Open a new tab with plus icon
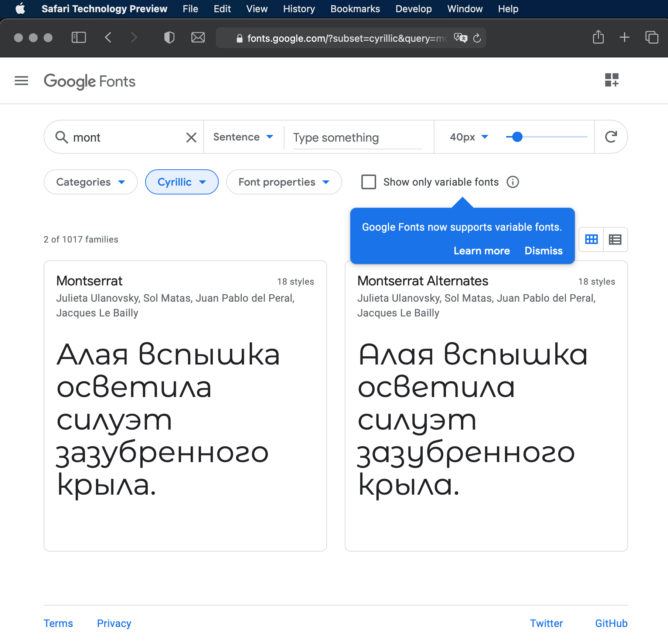This screenshot has width=668, height=644. pyautogui.click(x=624, y=37)
